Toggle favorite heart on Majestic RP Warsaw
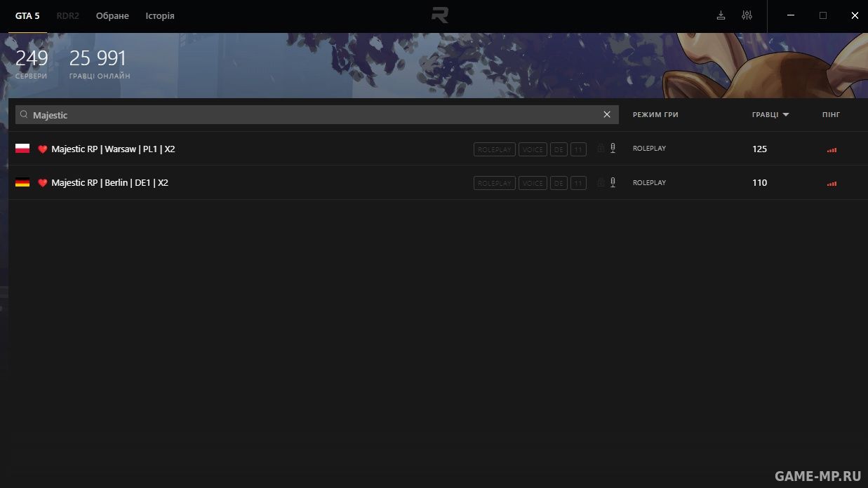 (x=42, y=149)
